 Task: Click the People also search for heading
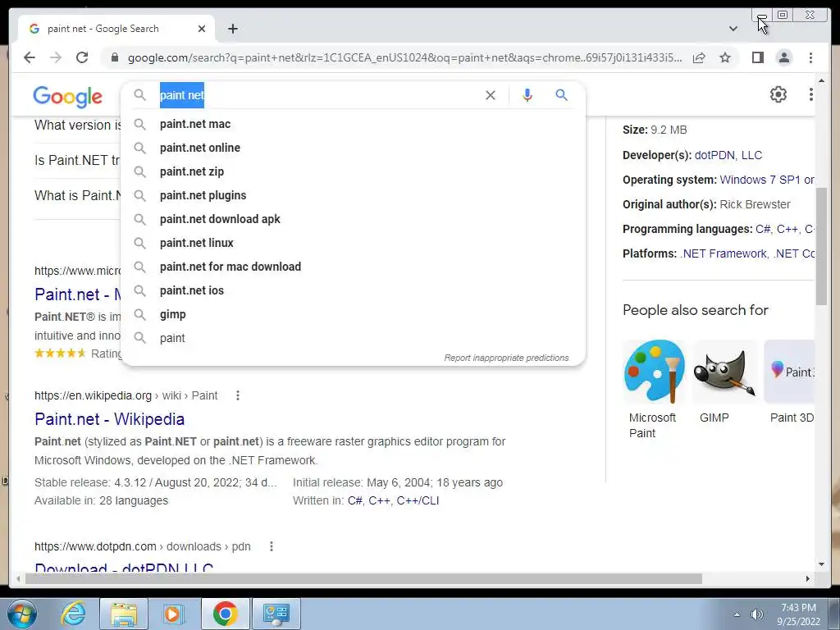tap(696, 310)
